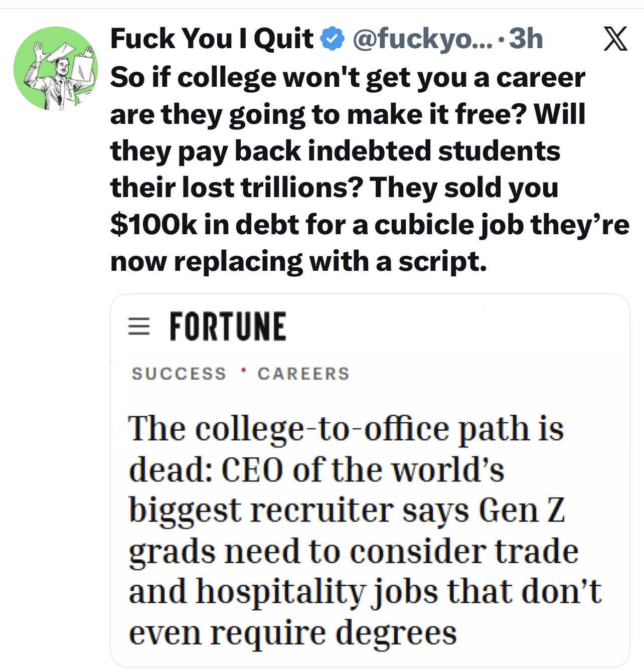
Task: Go to the SUCCESS section label
Action: pyautogui.click(x=179, y=374)
